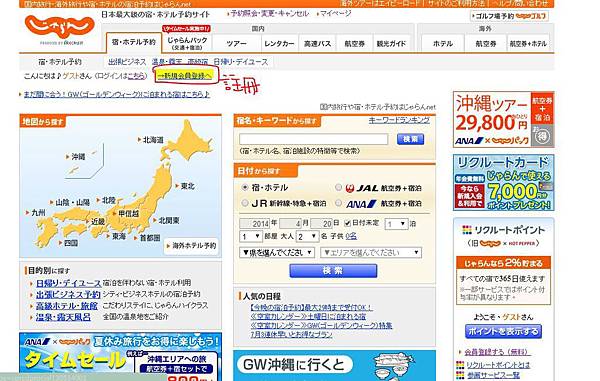Open 日帰り・デイユース submenu link

pos(241,62)
